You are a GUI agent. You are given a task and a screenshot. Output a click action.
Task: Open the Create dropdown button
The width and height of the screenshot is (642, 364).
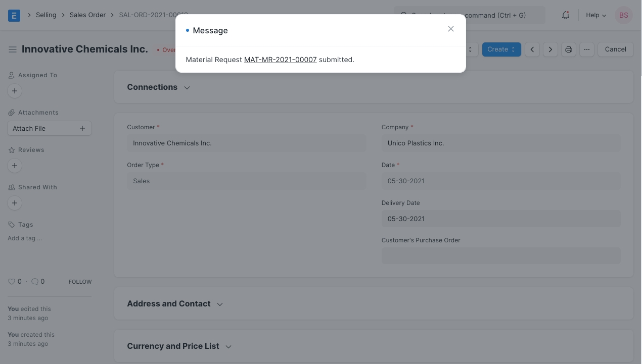point(501,49)
